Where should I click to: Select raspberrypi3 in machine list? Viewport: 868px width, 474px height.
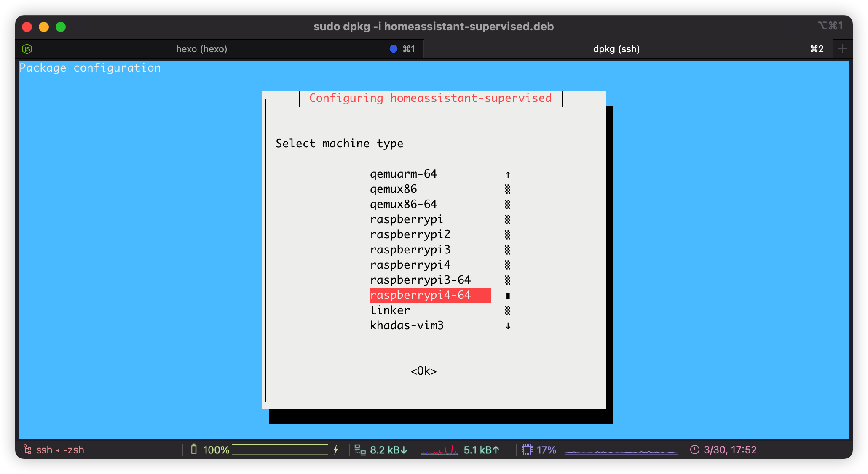tap(410, 250)
